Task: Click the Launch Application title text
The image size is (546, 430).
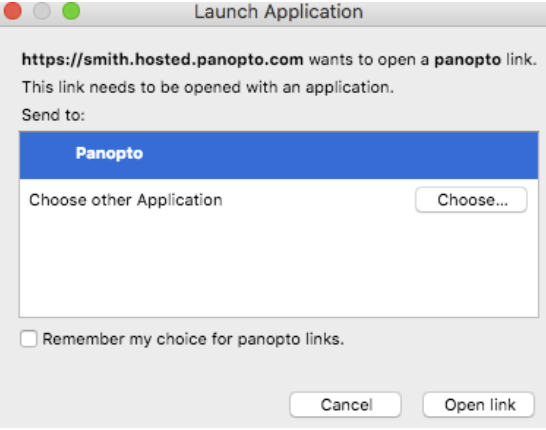Action: coord(279,12)
